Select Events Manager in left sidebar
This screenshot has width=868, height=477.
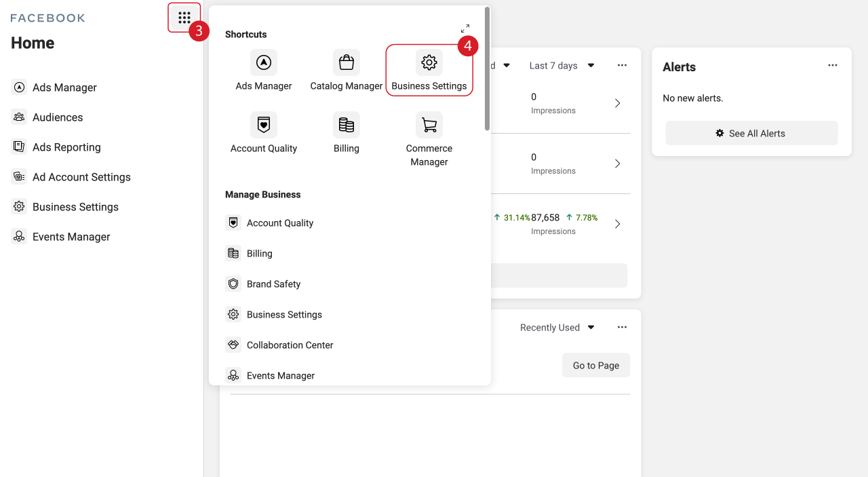[71, 237]
